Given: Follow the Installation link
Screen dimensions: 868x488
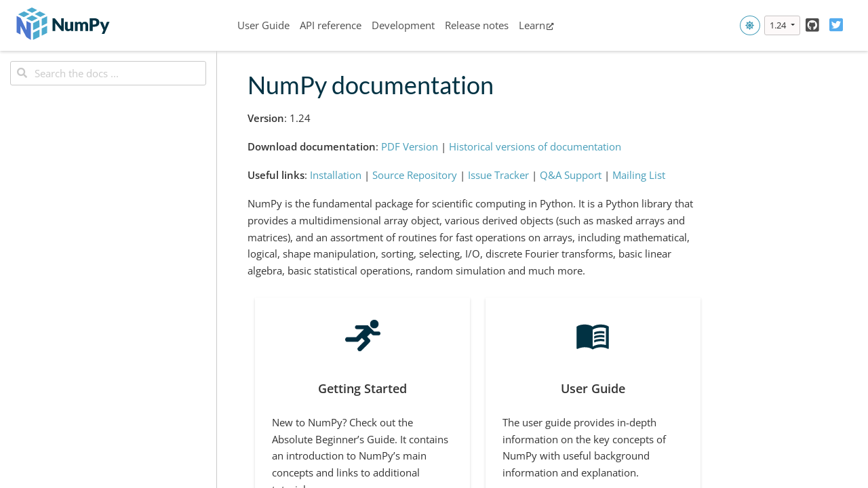Looking at the screenshot, I should [336, 175].
